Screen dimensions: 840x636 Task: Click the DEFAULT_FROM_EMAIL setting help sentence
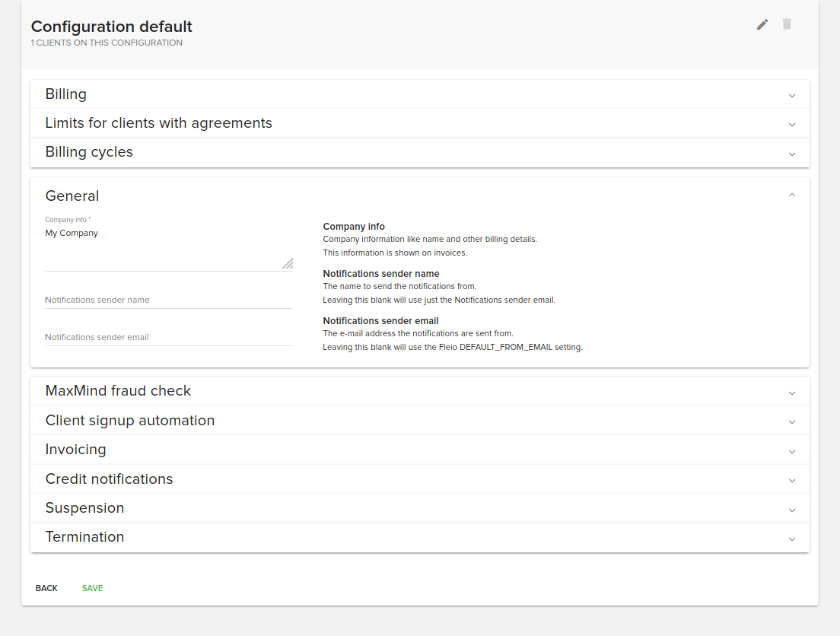(x=452, y=347)
